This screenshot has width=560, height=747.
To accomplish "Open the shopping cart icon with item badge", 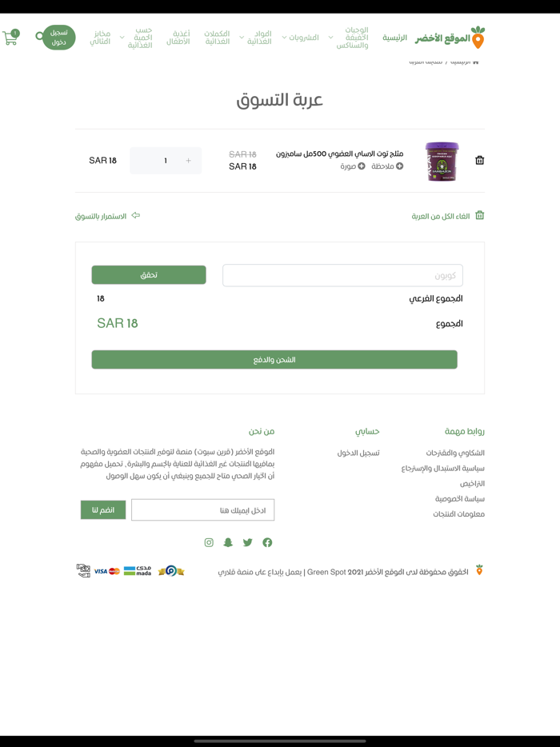I will tap(11, 38).
